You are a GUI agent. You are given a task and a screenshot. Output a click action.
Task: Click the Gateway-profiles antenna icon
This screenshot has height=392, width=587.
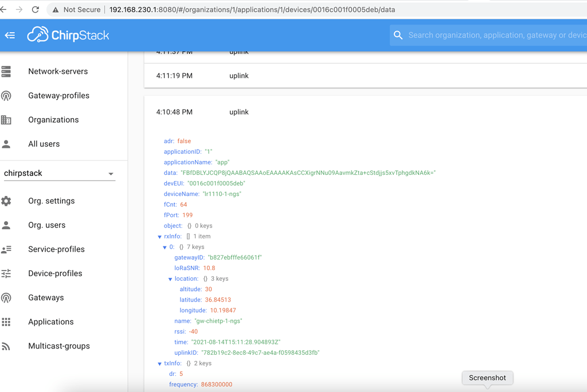(6, 96)
